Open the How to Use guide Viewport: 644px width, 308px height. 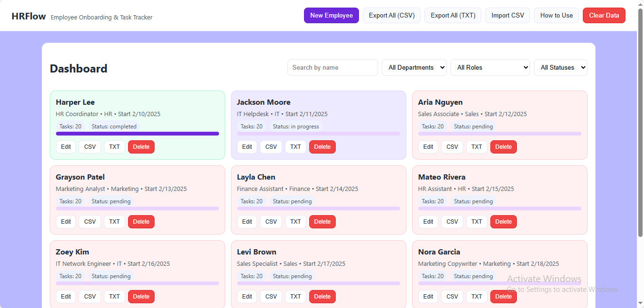coord(556,15)
